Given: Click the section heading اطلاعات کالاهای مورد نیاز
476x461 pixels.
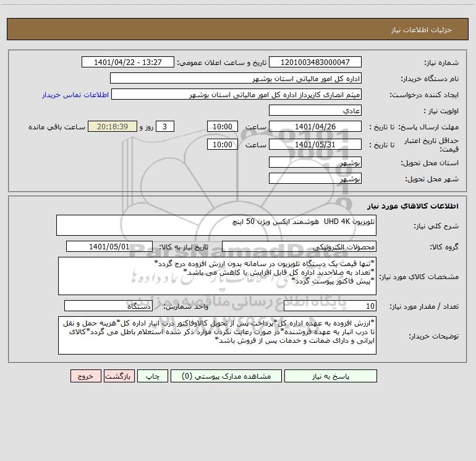Looking at the screenshot, I should (413, 206).
